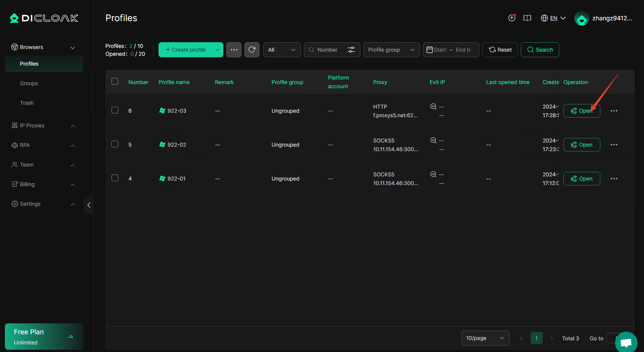Open the 922-02 browser profile
This screenshot has height=352, width=644.
581,145
